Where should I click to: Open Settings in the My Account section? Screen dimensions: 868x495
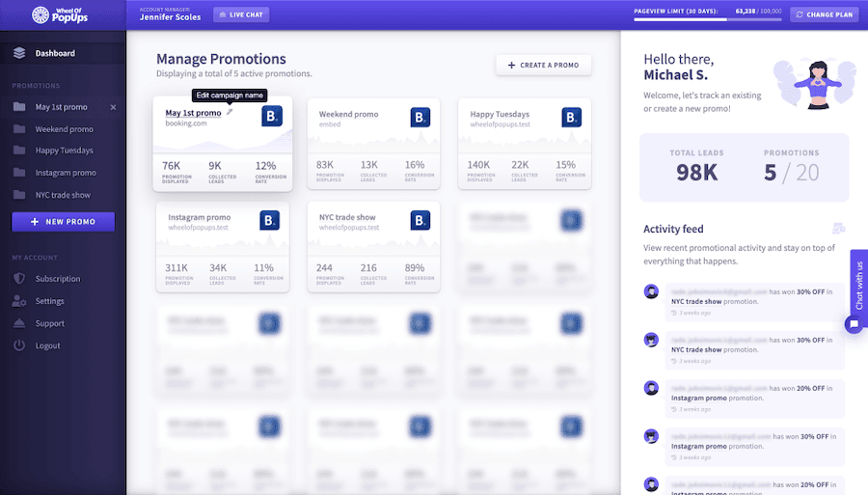[x=50, y=301]
